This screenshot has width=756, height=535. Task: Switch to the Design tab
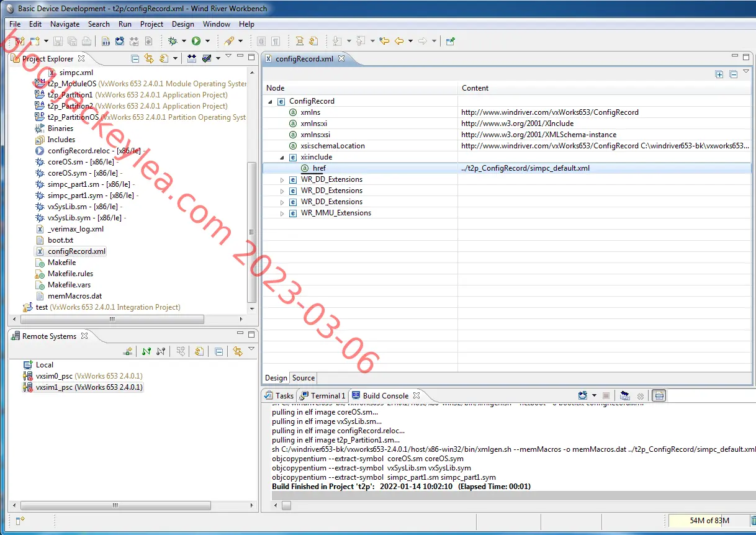click(276, 378)
